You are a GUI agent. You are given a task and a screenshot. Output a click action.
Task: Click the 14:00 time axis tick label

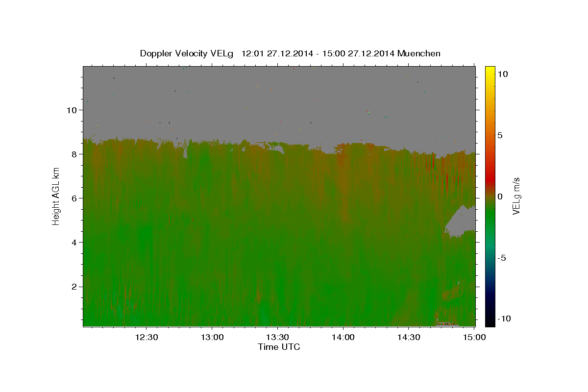click(x=343, y=338)
